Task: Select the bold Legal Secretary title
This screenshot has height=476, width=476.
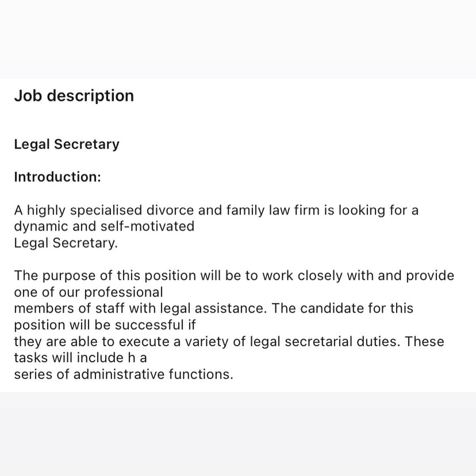Action: click(x=66, y=144)
